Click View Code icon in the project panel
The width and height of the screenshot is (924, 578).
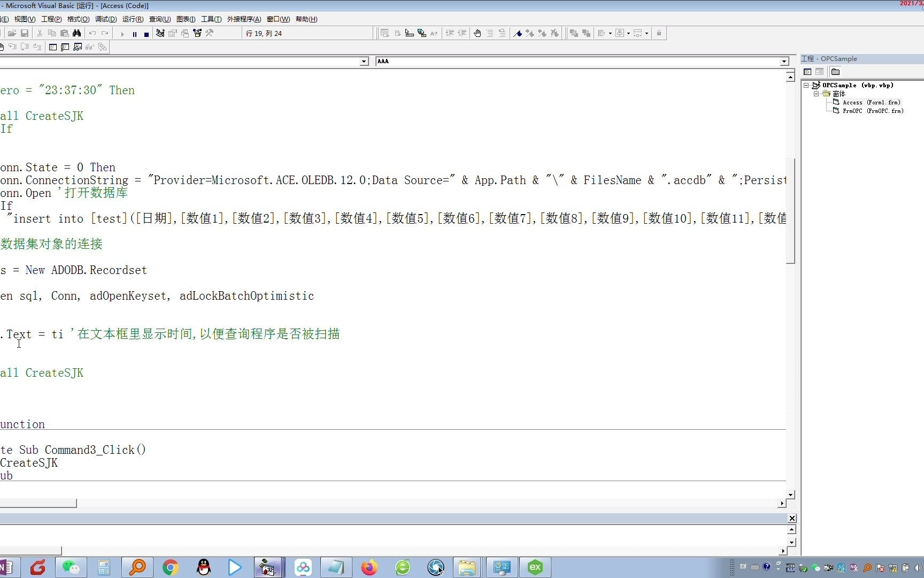(807, 72)
